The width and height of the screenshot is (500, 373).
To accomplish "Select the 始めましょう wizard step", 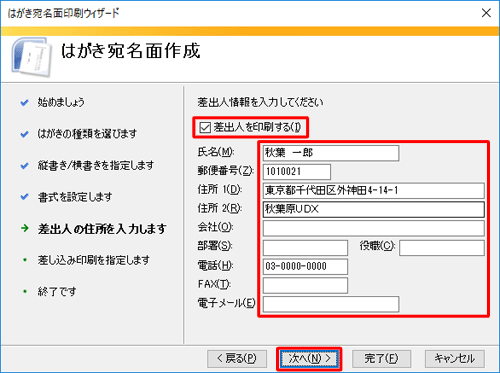I will (x=61, y=102).
